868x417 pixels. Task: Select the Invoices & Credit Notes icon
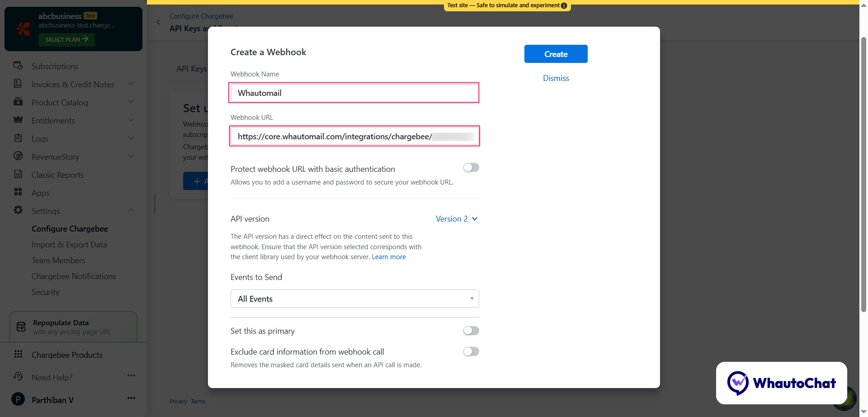(x=18, y=84)
